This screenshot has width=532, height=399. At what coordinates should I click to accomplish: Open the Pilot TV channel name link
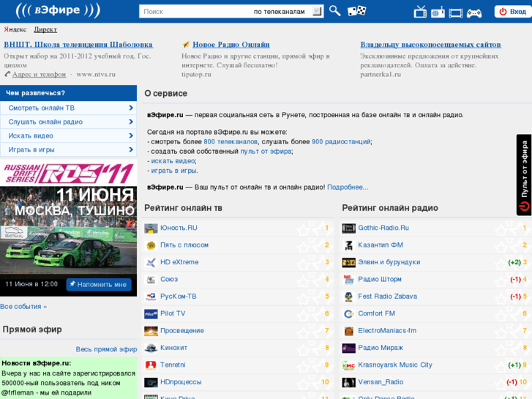pyautogui.click(x=173, y=313)
